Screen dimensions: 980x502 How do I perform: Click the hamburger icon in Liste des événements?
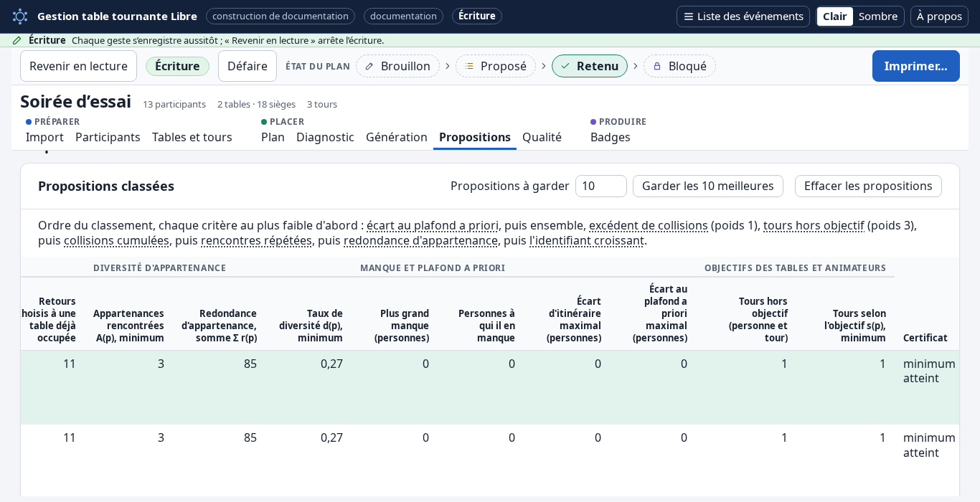click(x=688, y=16)
